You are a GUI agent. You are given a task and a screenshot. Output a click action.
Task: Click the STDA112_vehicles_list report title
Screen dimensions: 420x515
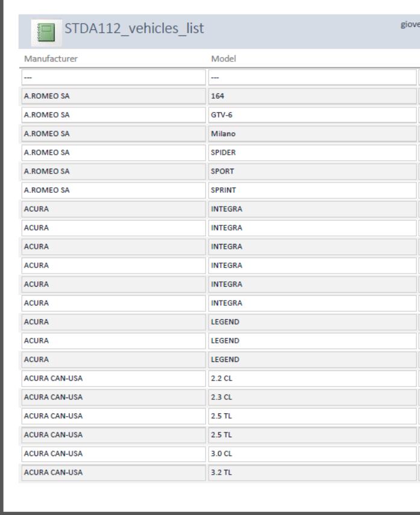(134, 28)
